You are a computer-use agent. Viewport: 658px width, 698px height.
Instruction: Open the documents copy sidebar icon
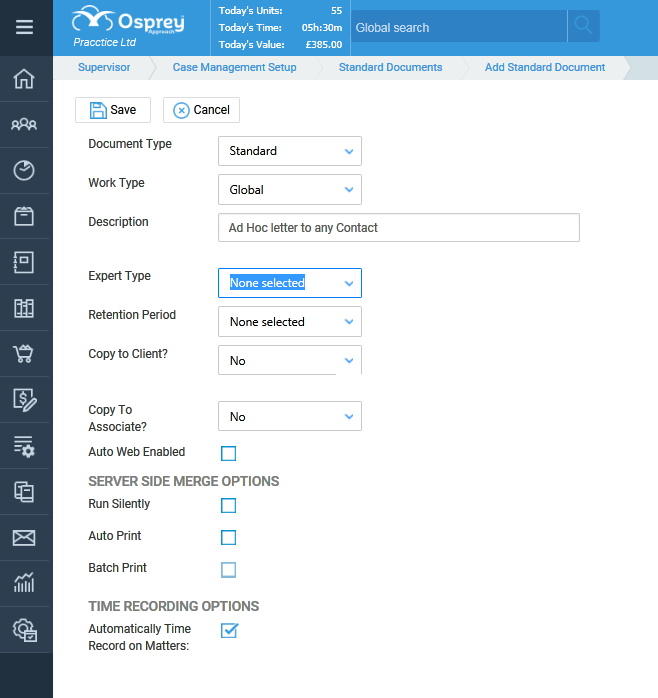tap(24, 492)
